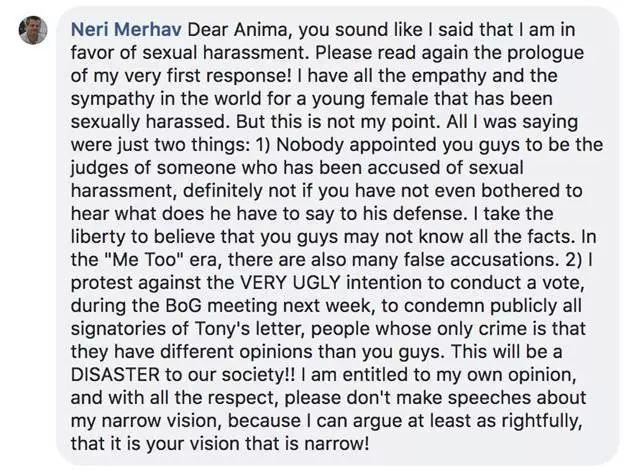Screen dimensions: 624x470
Task: Click the word "judges" in the comment
Action: (99, 168)
